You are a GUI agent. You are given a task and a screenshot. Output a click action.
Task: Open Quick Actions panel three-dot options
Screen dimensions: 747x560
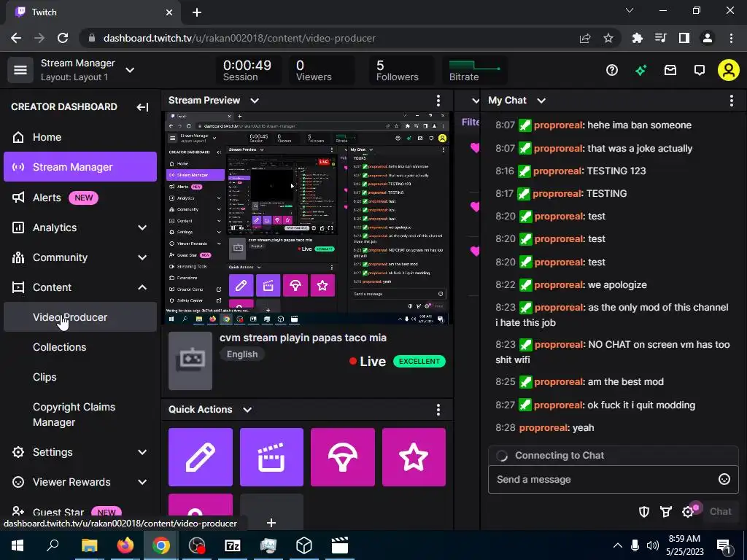coord(438,410)
